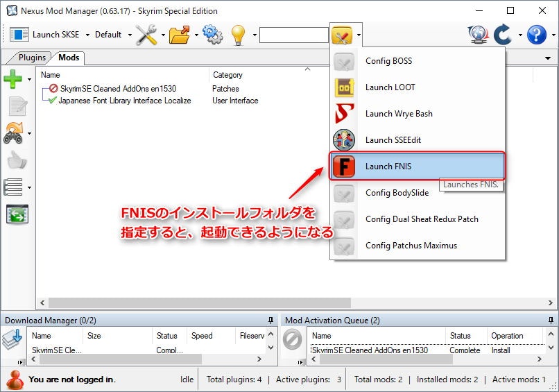Screen dimensions: 559x392
Task: Click mod list scroll left arrow
Action: coord(42,302)
